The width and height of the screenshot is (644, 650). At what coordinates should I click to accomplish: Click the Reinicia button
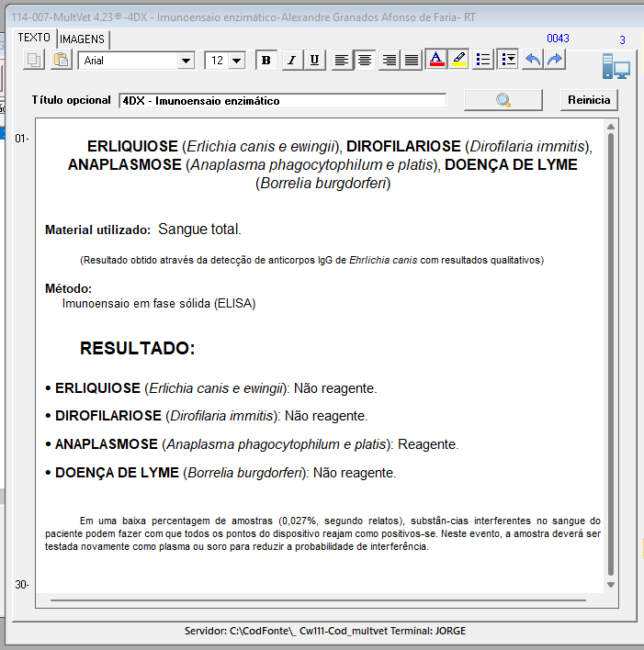pyautogui.click(x=589, y=100)
